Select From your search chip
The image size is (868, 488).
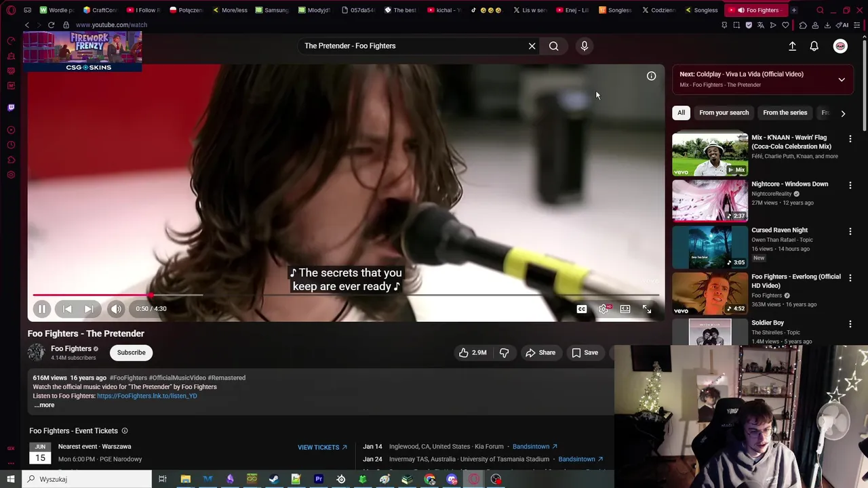(724, 113)
